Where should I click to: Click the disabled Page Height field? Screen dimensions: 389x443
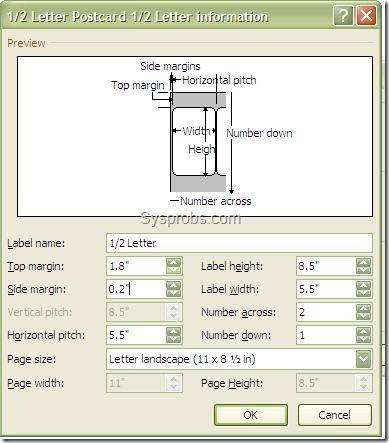(334, 383)
